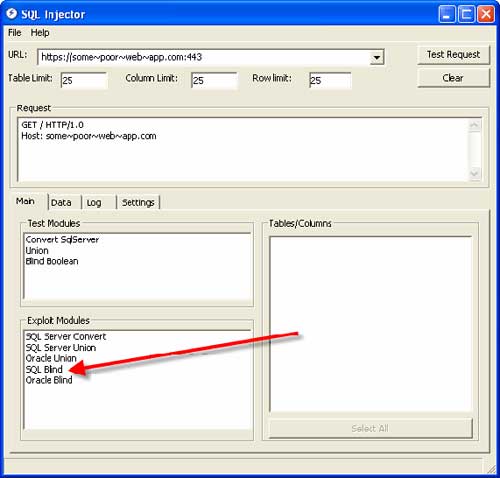Click the Test Request button

coord(453,55)
